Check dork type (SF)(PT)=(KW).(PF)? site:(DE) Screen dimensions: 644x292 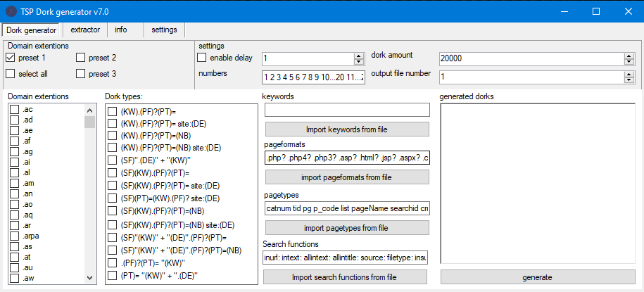click(112, 198)
